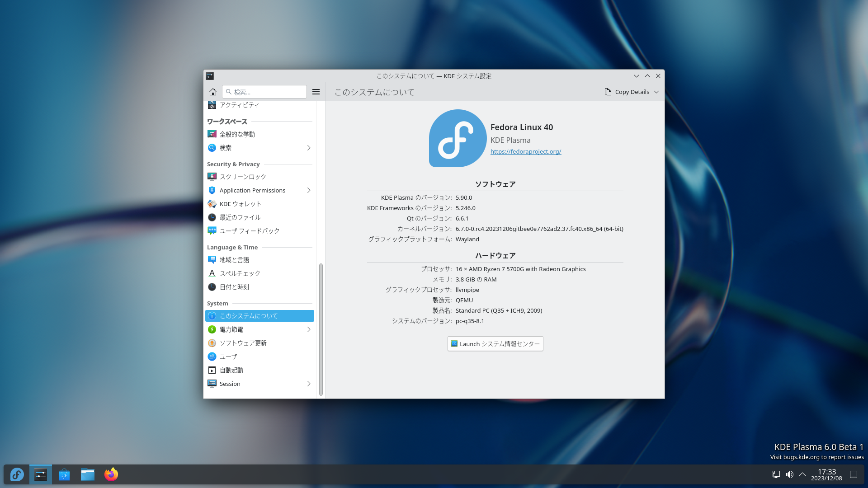The height and width of the screenshot is (488, 868).
Task: Click the sidebar vertical scrollbar
Action: pyautogui.click(x=321, y=329)
